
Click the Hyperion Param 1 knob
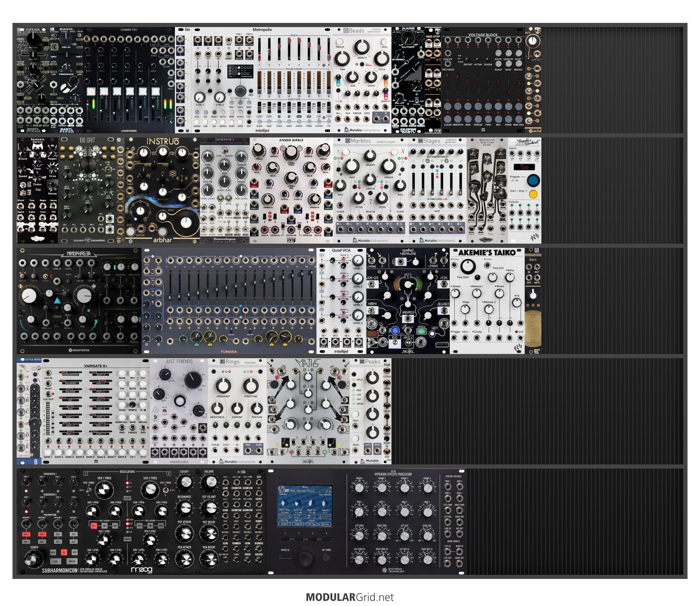pyautogui.click(x=359, y=487)
